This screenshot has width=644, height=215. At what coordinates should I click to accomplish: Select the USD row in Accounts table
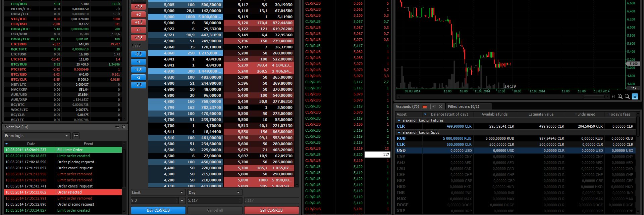(515, 150)
